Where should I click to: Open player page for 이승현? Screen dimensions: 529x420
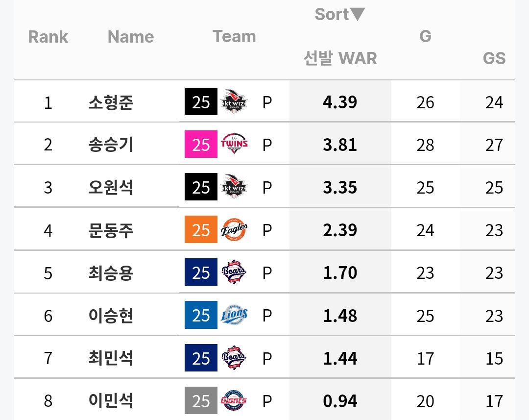[x=111, y=315]
